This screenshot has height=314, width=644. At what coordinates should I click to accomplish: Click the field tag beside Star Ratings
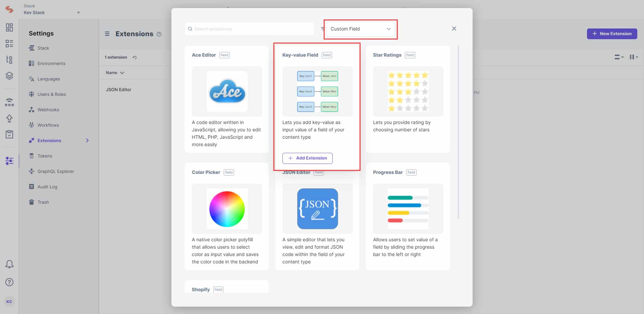(410, 55)
